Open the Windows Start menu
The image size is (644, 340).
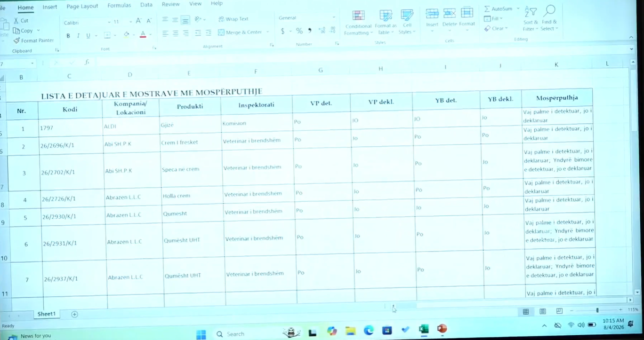point(201,335)
